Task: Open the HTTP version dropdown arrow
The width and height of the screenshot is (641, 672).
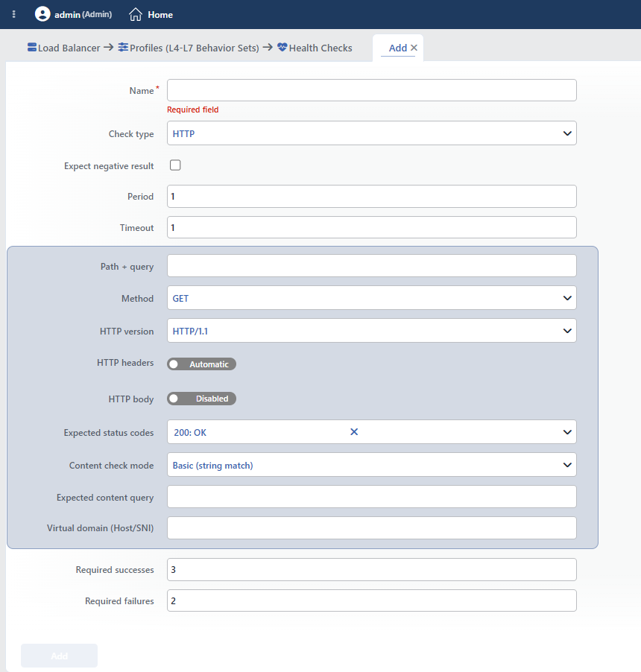Action: point(566,331)
